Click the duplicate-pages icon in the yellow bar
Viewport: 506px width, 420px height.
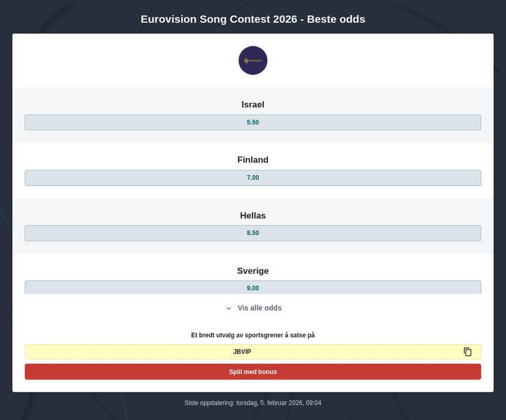point(467,351)
